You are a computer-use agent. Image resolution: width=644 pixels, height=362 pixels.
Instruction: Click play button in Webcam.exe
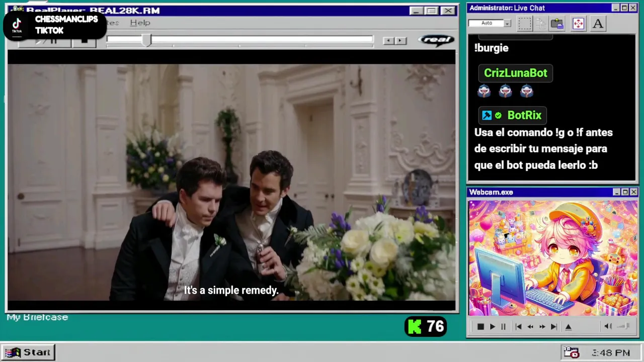pyautogui.click(x=492, y=327)
